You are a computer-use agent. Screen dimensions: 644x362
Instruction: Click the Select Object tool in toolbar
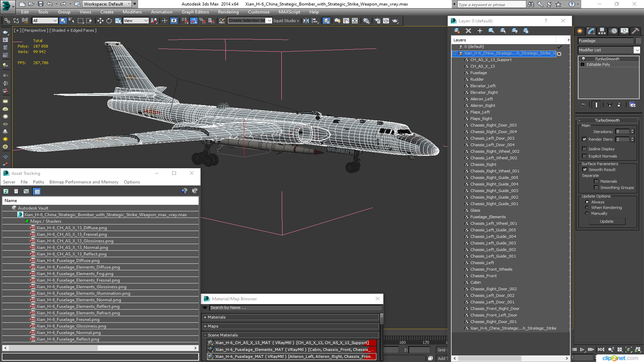tap(63, 21)
